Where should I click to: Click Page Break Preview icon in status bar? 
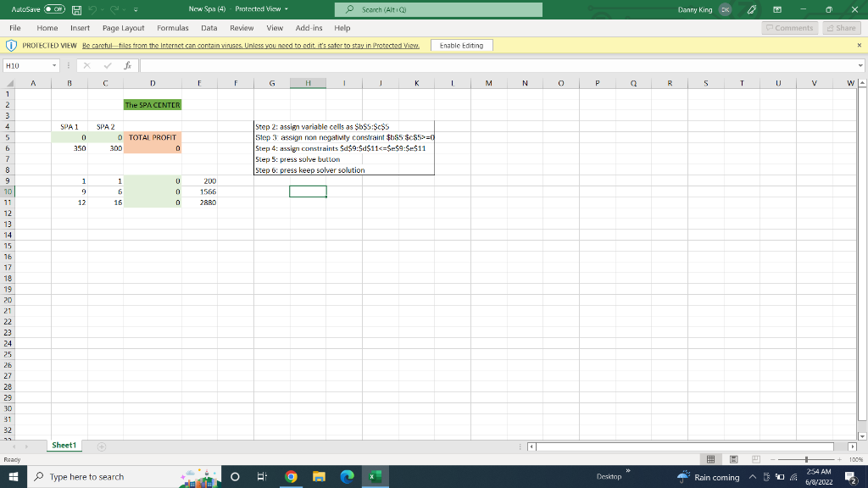coord(755,458)
